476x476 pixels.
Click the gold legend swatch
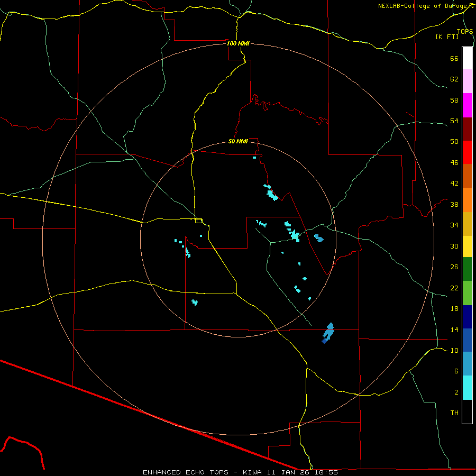[467, 224]
